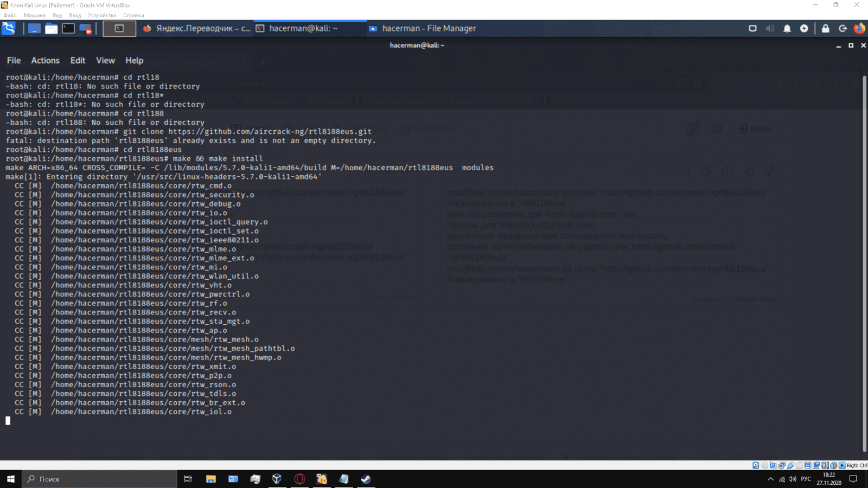Click the Firefox icon at panel's right end
The height and width of the screenshot is (488, 868).
pyautogui.click(x=859, y=28)
